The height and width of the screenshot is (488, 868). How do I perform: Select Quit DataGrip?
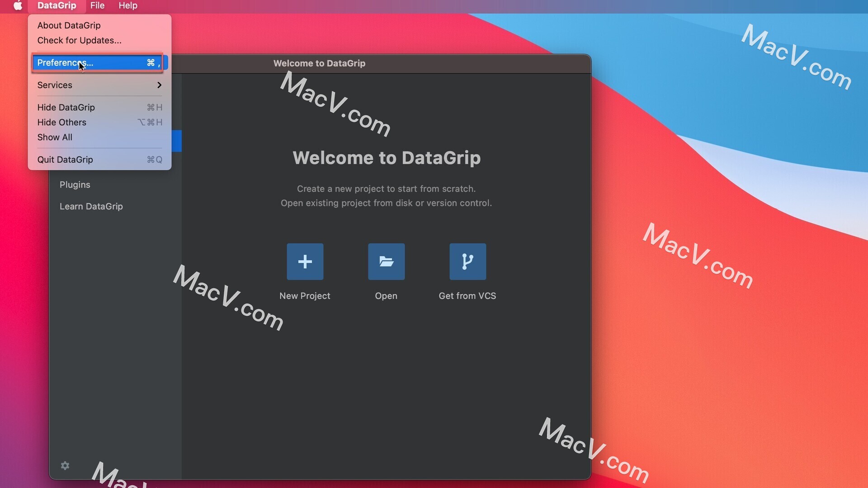click(99, 160)
